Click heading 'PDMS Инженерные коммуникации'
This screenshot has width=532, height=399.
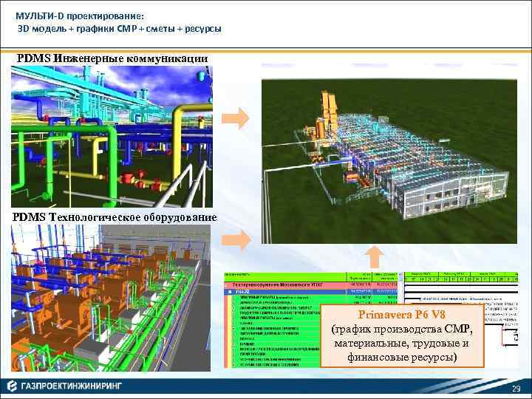pyautogui.click(x=112, y=58)
